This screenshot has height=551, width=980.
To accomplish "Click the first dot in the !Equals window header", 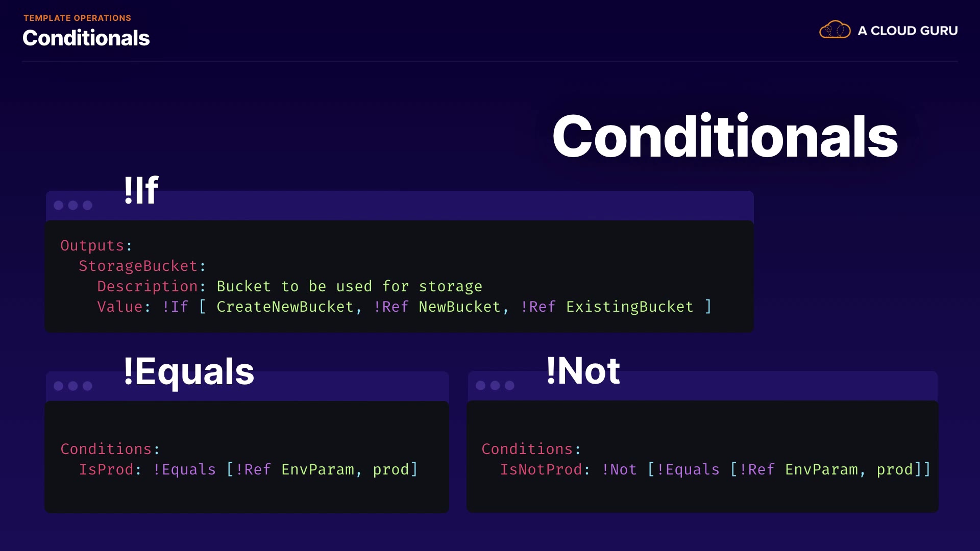I will point(59,386).
